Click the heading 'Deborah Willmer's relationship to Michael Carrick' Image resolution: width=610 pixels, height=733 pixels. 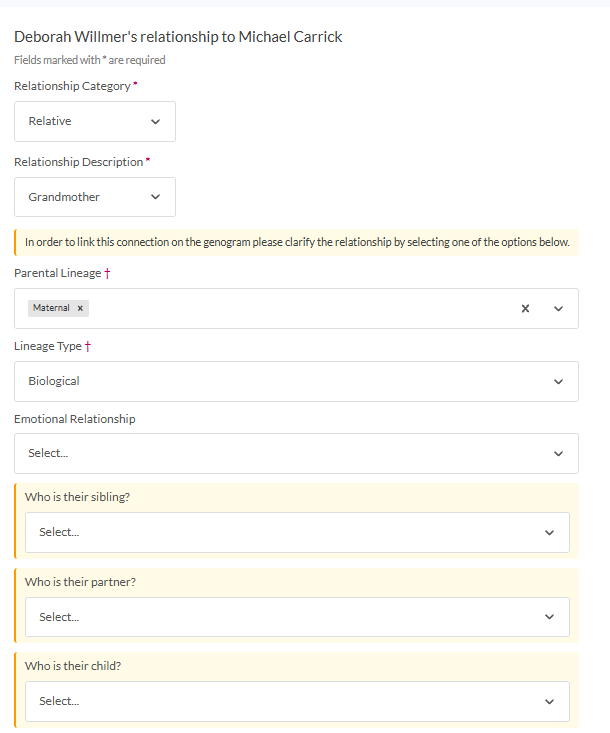(178, 36)
